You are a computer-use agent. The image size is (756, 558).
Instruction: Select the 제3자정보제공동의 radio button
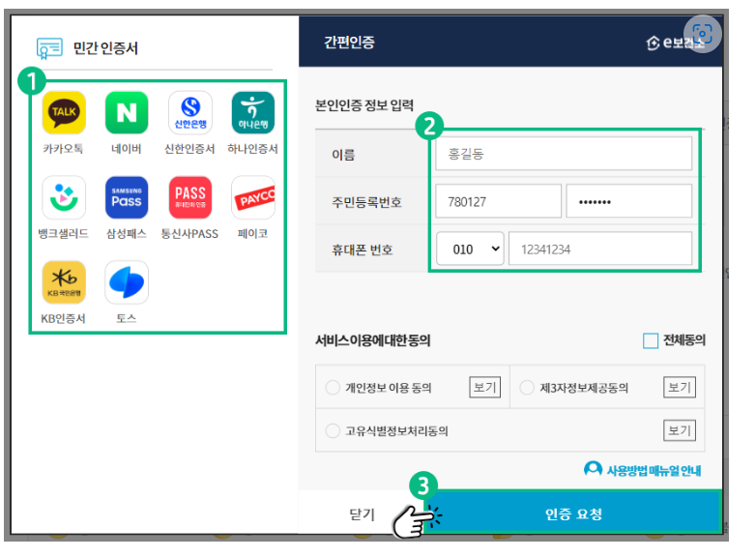pos(527,387)
